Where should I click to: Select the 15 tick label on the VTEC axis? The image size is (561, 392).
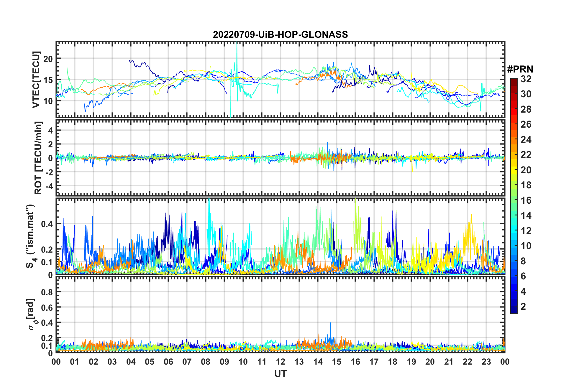click(x=48, y=80)
